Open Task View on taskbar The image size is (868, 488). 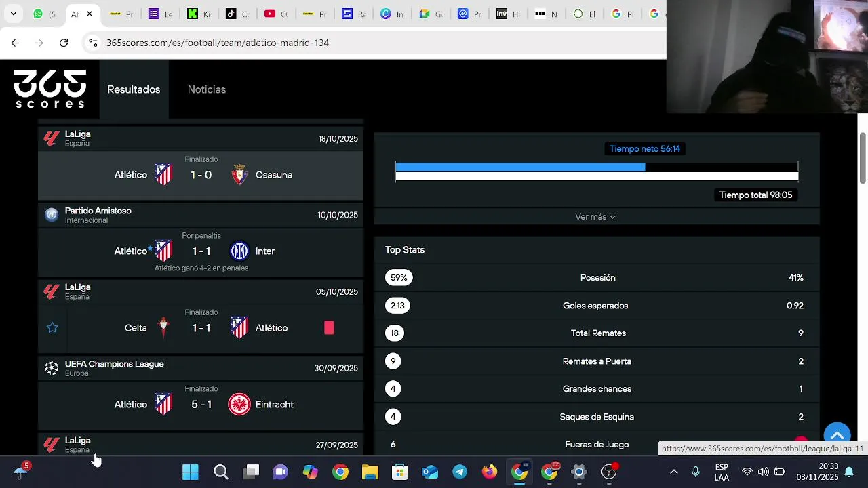tap(251, 472)
